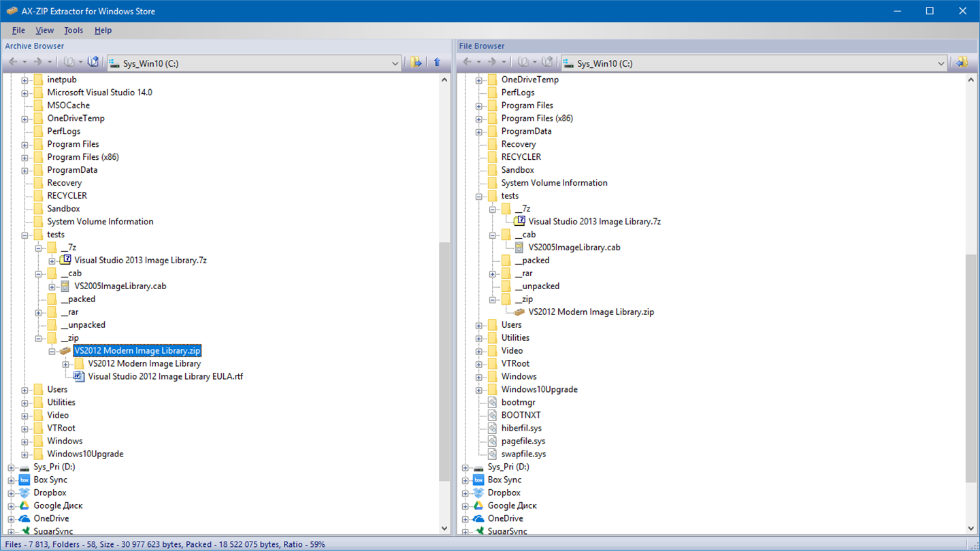Viewport: 980px width, 551px height.
Task: Click Dropbox icon in Archive Browser tree
Action: 24,492
